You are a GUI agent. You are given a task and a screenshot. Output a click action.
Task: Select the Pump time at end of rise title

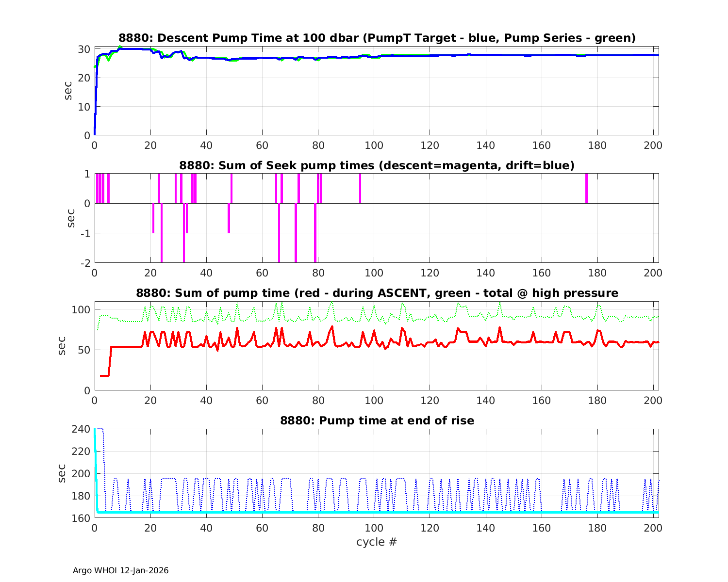click(377, 420)
